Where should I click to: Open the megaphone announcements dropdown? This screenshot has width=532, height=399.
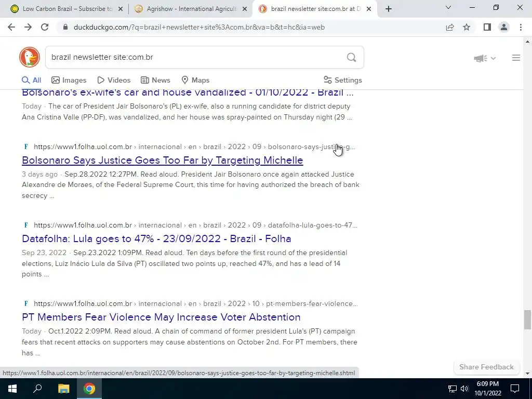(485, 58)
